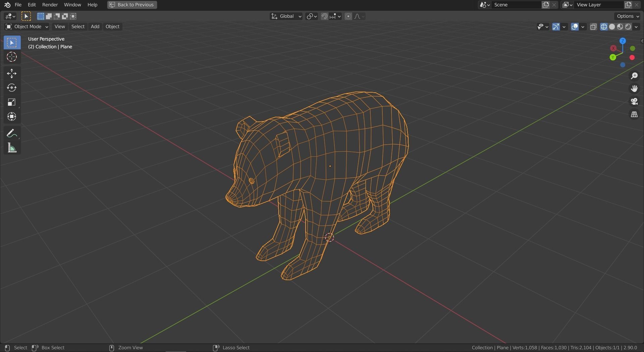
Task: Open the Object Mode dropdown
Action: tap(27, 27)
